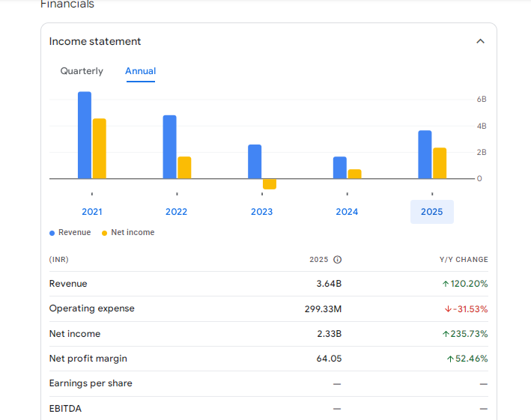Click the Revenue row green up arrow
The image size is (531, 420).
(446, 284)
